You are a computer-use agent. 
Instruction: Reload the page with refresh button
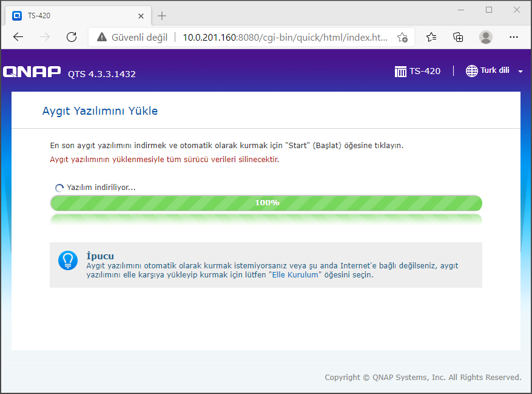tap(72, 37)
